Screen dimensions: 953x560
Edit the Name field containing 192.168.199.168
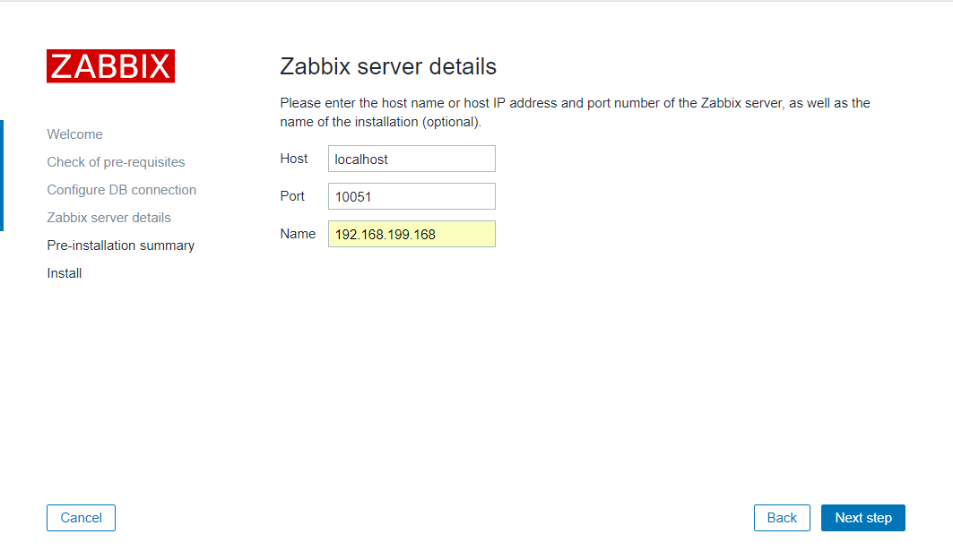412,234
